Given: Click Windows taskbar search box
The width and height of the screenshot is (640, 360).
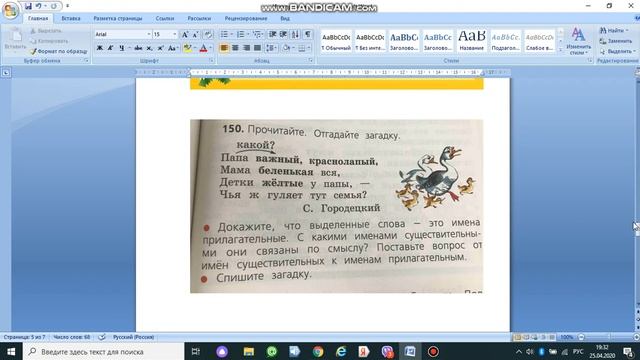Looking at the screenshot, I should click(104, 351).
